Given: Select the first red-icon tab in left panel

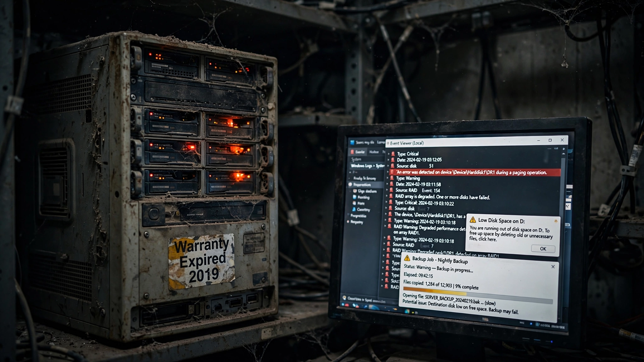Looking at the screenshot, I should (358, 152).
